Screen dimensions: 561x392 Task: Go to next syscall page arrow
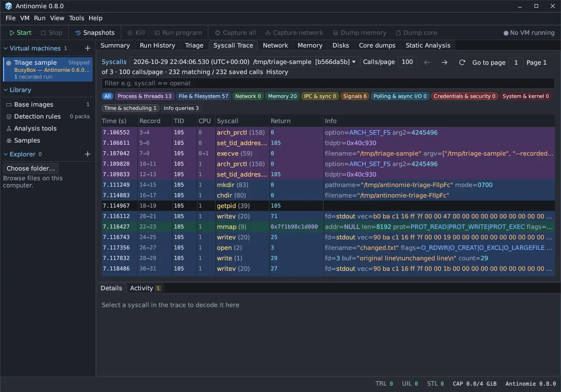tap(444, 62)
